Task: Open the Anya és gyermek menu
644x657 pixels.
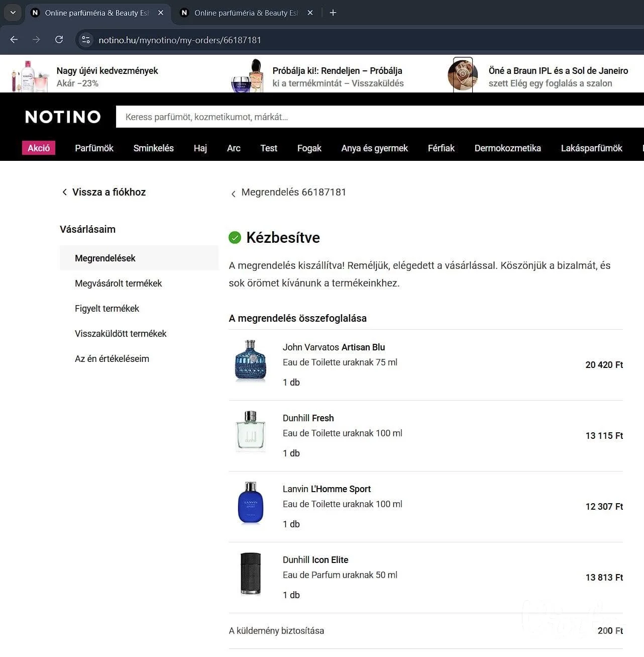Action: point(375,148)
